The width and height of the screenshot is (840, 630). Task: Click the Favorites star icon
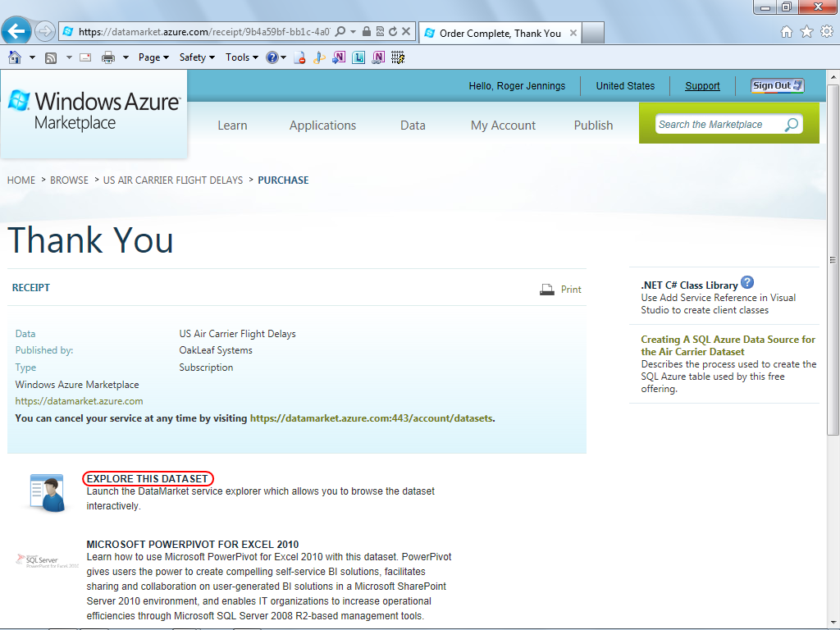[807, 32]
